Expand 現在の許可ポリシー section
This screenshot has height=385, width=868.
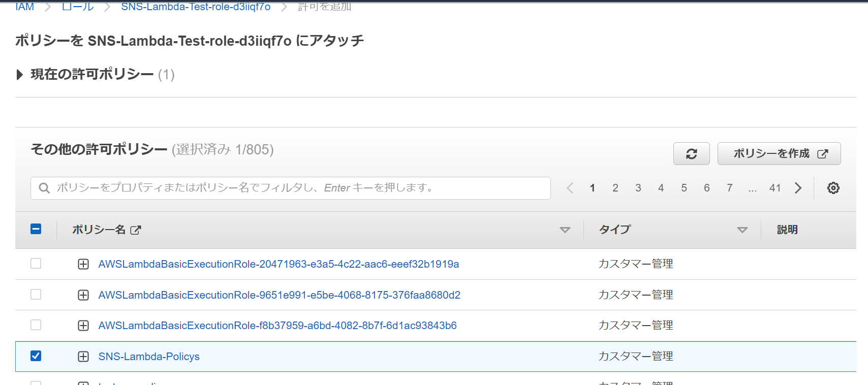click(x=20, y=75)
